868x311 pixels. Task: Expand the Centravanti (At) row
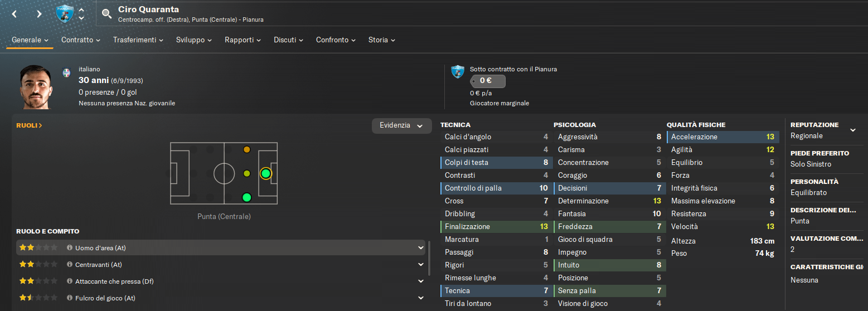pyautogui.click(x=420, y=265)
